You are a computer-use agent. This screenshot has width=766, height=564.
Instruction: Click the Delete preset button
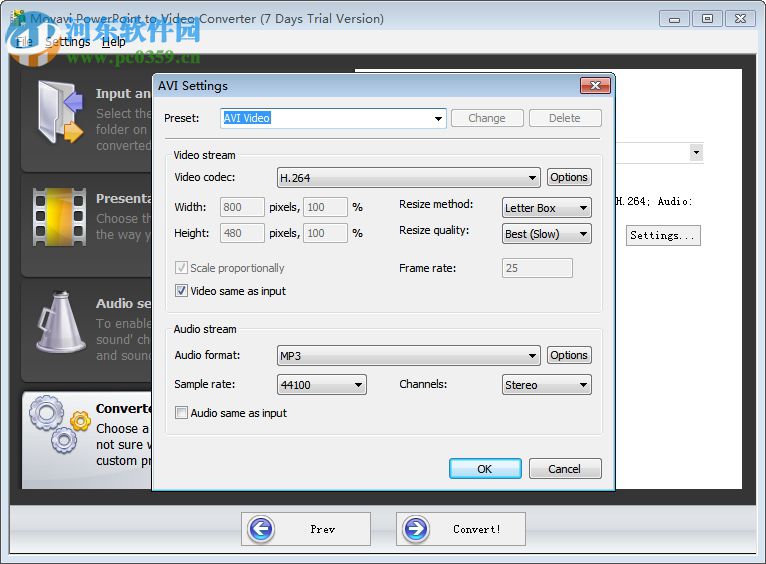tap(565, 118)
